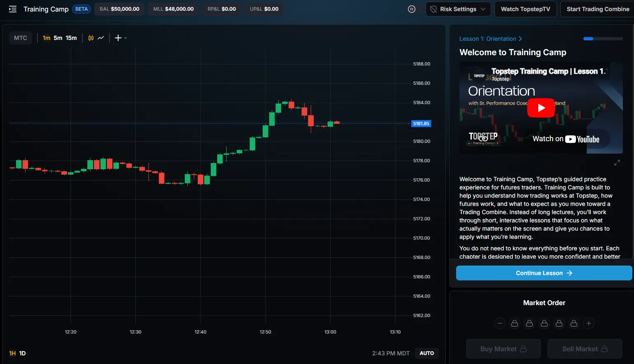The width and height of the screenshot is (634, 364).
Task: Expand the Risk Settings dropdown
Action: [483, 9]
